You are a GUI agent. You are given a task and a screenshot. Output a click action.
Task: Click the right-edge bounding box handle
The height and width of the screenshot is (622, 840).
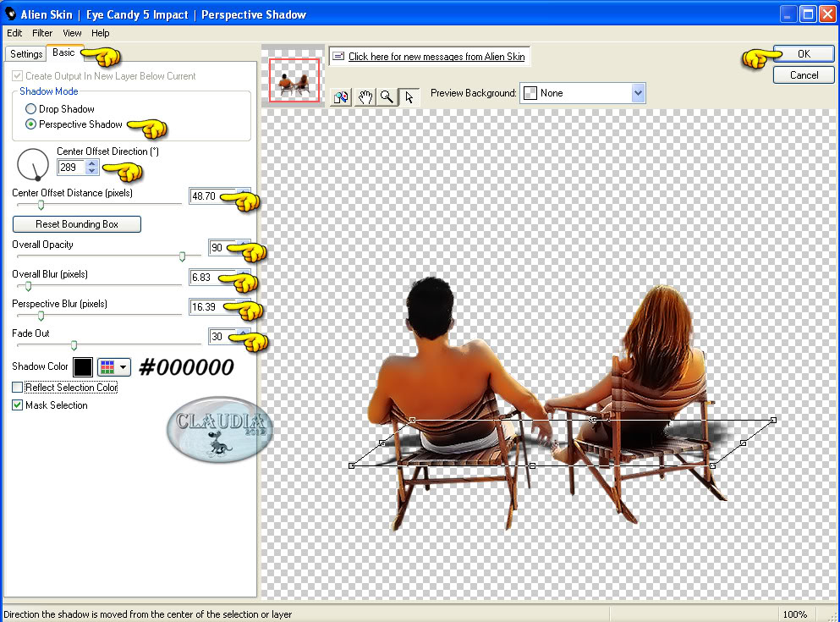(x=743, y=443)
